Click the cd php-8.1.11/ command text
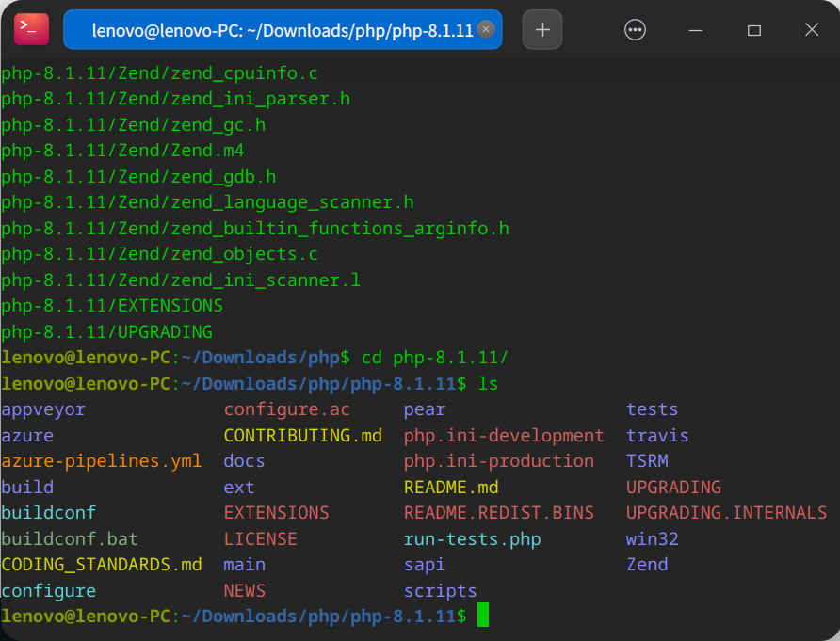The width and height of the screenshot is (840, 641). 434,357
